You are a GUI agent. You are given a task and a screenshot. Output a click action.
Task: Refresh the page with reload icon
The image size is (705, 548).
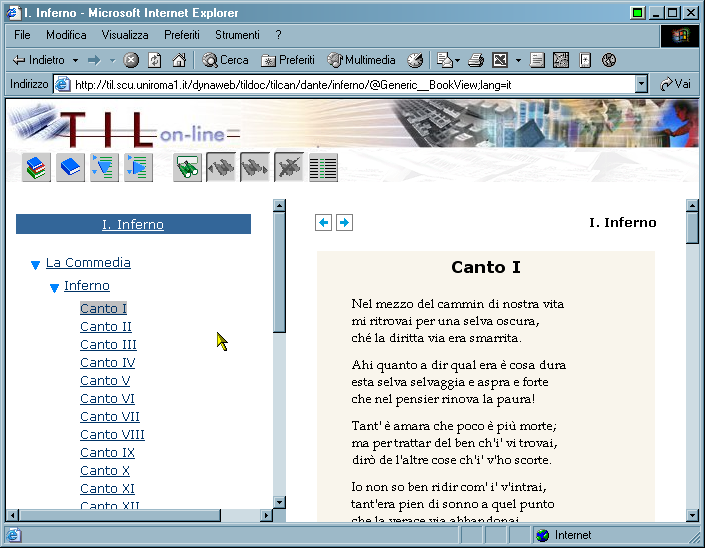coord(155,60)
